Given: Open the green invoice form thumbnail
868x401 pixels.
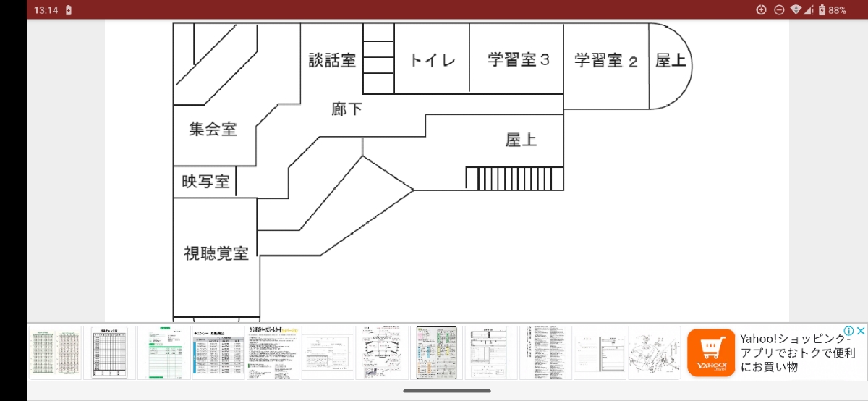Looking at the screenshot, I should click(163, 353).
